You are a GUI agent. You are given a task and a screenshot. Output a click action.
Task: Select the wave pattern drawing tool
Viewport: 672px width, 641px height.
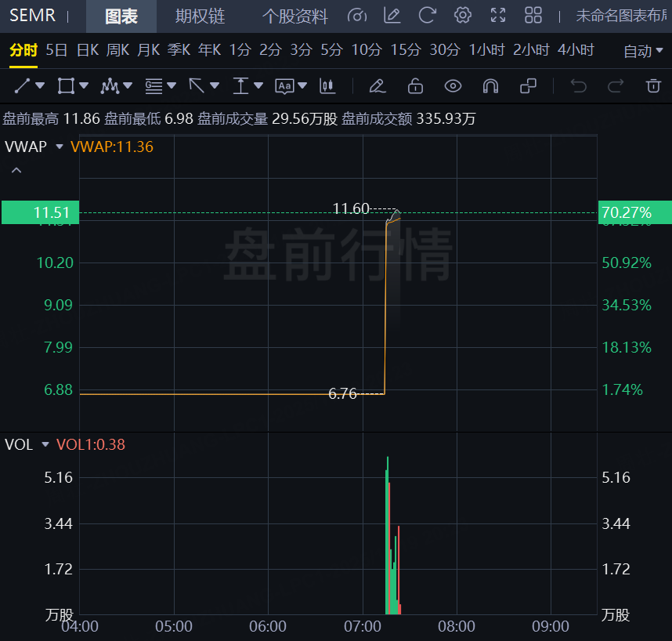pyautogui.click(x=110, y=85)
